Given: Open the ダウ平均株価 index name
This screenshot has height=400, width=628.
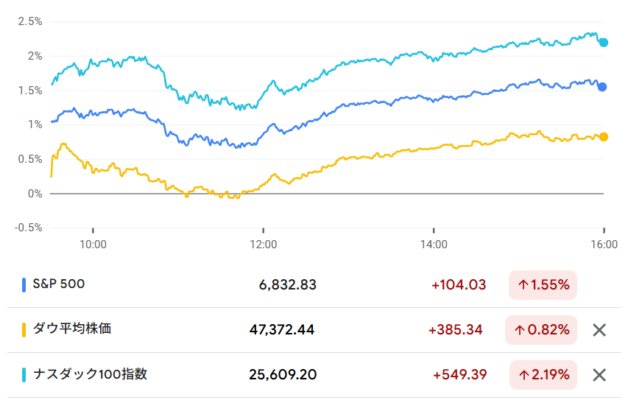Looking at the screenshot, I should tap(74, 330).
